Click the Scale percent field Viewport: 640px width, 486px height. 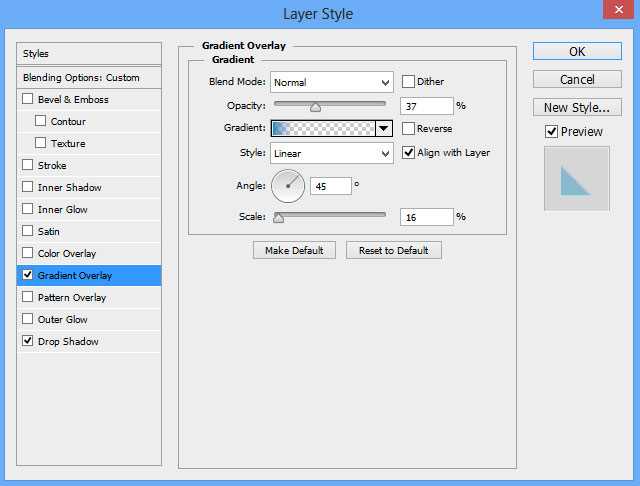[x=427, y=217]
